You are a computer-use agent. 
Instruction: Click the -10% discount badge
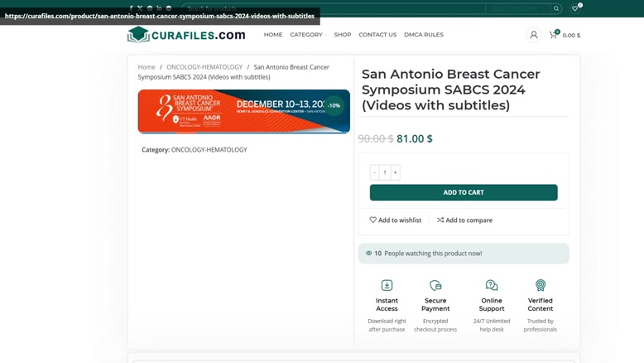click(334, 105)
